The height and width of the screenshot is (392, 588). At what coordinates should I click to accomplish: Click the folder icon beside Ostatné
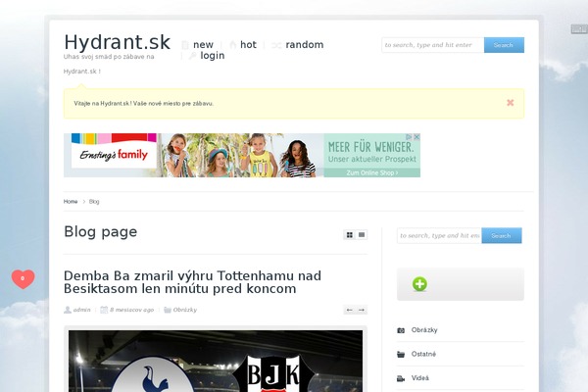click(401, 355)
